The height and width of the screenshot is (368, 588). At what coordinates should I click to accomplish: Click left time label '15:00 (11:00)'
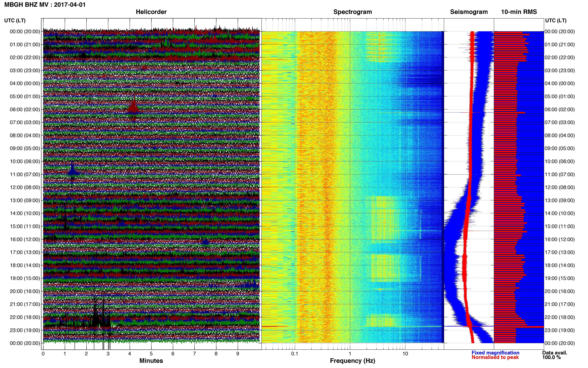25,226
